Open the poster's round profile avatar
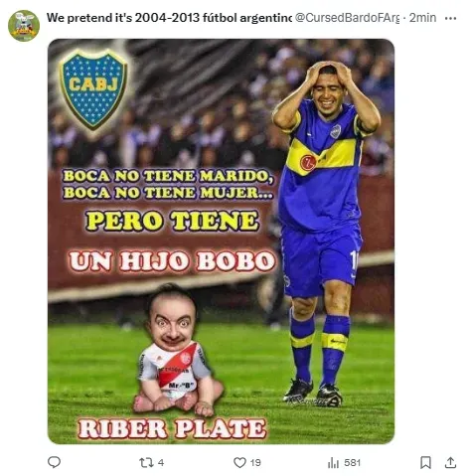 point(24,26)
